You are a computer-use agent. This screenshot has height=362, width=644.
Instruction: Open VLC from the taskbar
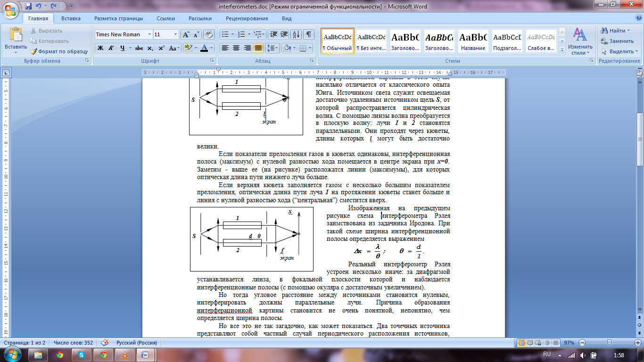point(124,354)
